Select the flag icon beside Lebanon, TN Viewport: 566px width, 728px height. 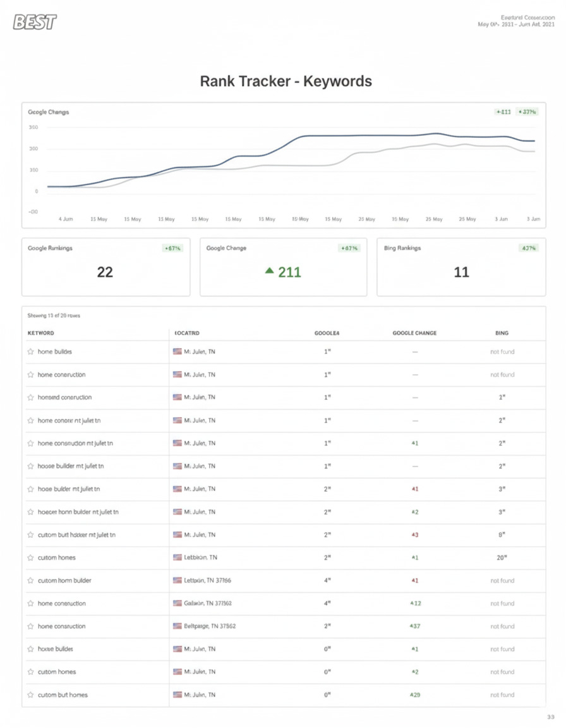pos(178,557)
